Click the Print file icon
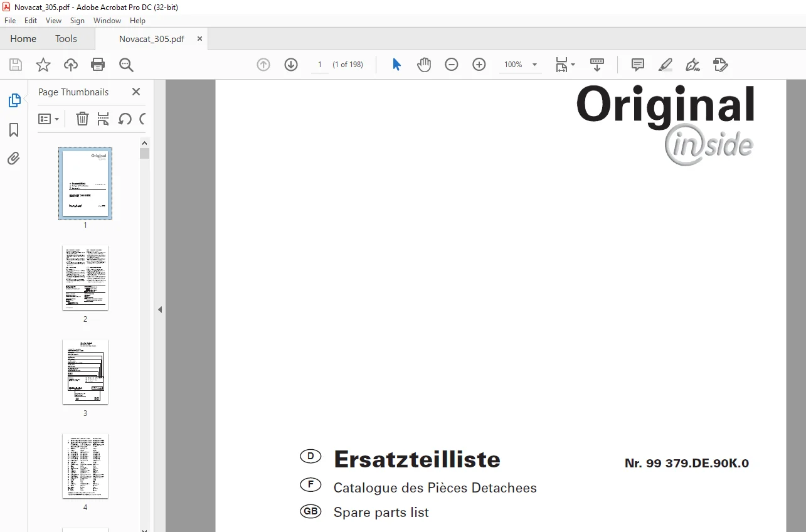Viewport: 806px width, 532px height. (x=98, y=65)
